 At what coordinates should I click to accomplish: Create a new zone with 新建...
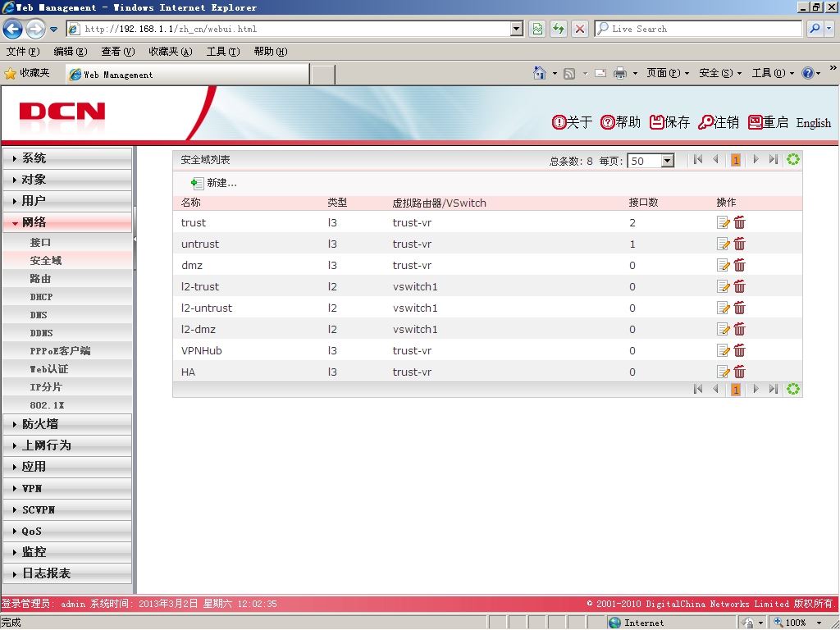tap(214, 183)
